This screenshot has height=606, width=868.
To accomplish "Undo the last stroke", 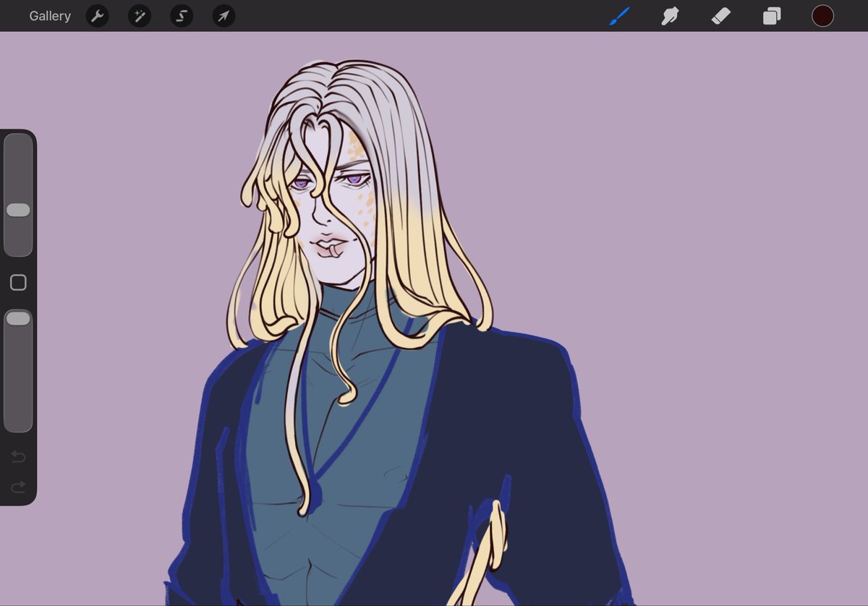I will [x=18, y=456].
